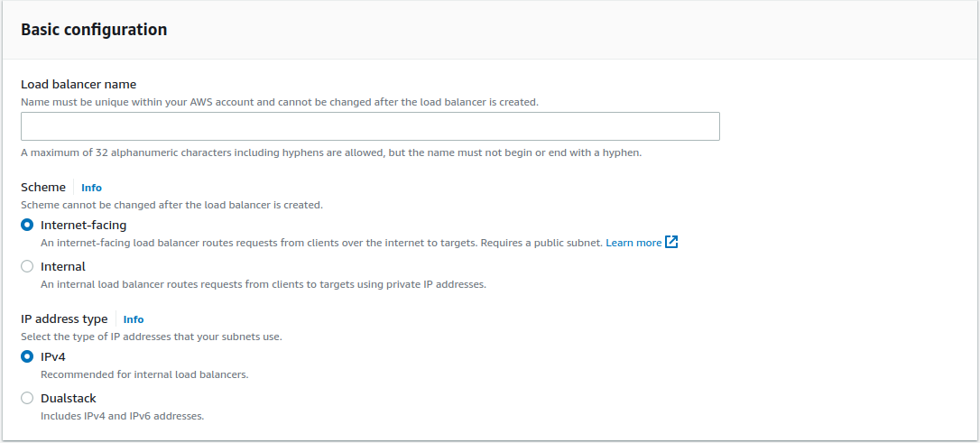Click the Load balancer name label
Image resolution: width=980 pixels, height=443 pixels.
click(x=79, y=84)
